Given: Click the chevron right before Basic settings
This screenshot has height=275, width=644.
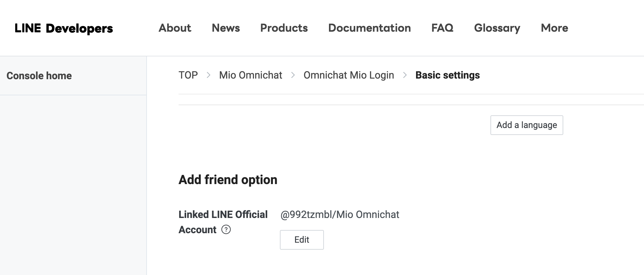Looking at the screenshot, I should (405, 75).
